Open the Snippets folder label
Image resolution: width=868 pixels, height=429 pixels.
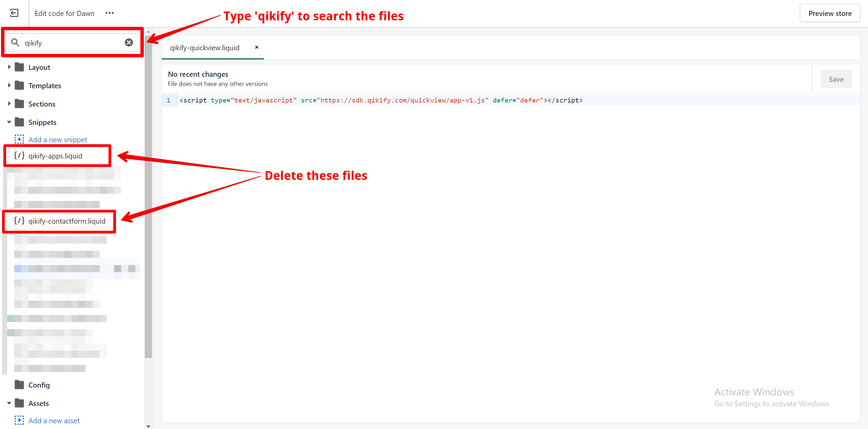pos(42,122)
